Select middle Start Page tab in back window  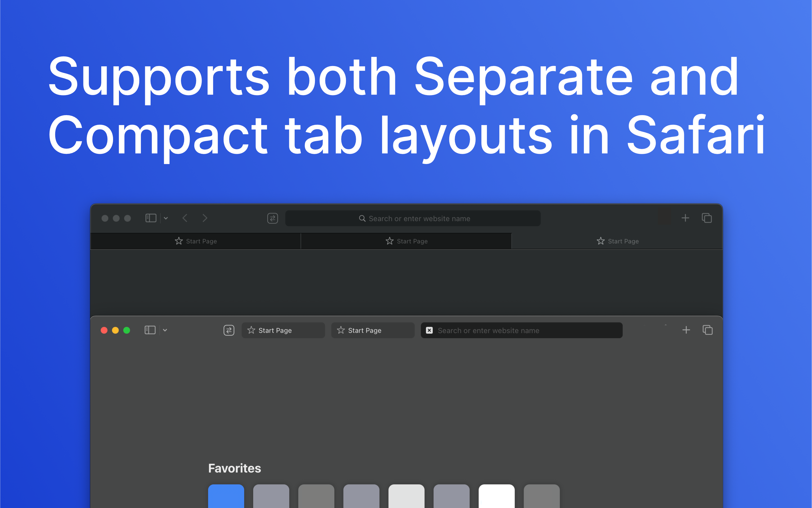(x=406, y=241)
